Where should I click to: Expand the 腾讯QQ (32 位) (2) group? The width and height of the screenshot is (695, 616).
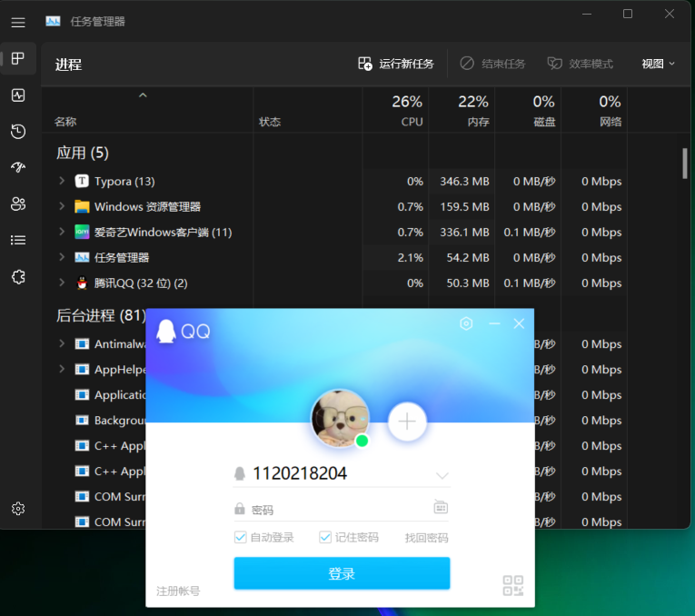point(62,283)
